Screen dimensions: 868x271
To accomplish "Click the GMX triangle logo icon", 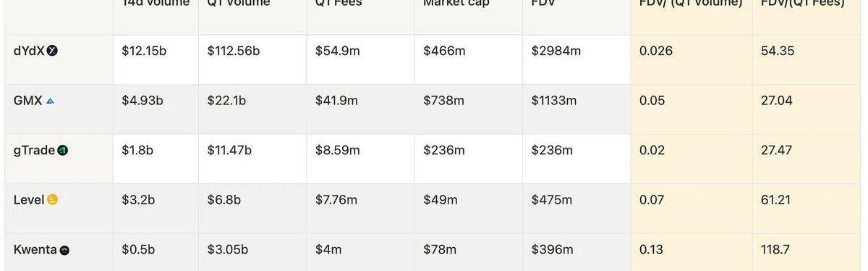I will (50, 101).
